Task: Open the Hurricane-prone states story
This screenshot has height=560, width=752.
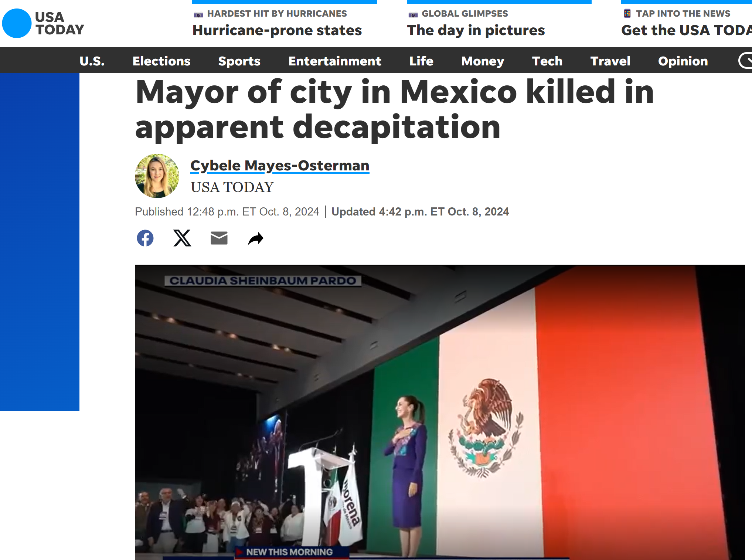Action: click(x=277, y=30)
